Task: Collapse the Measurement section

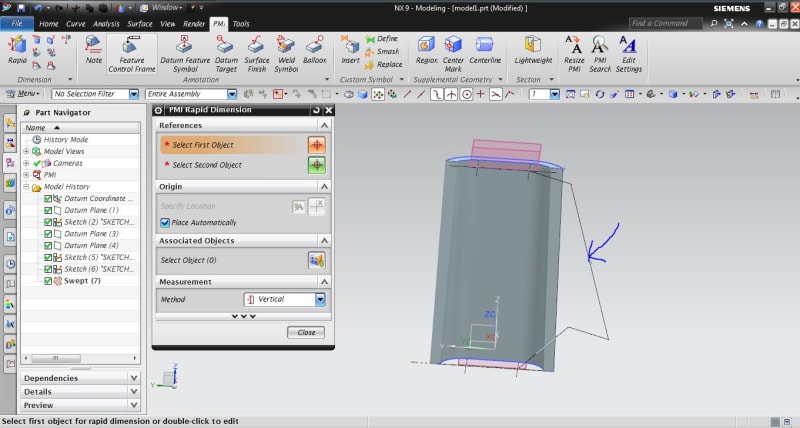Action: [324, 282]
